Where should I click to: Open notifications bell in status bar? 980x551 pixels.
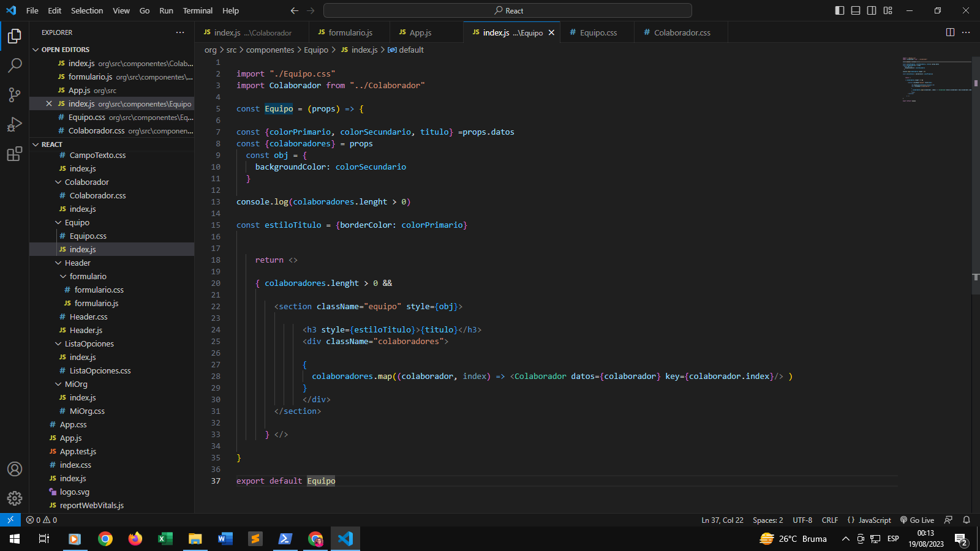tap(967, 520)
